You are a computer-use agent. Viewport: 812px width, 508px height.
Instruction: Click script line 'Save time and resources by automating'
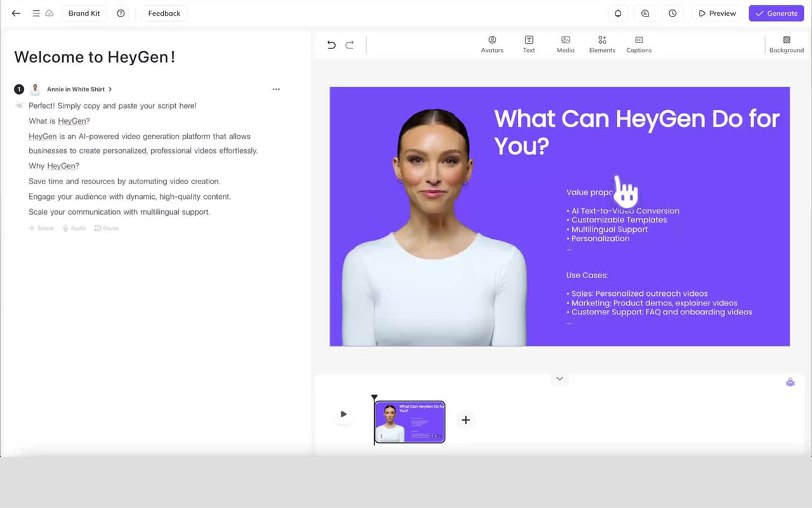[x=124, y=182]
